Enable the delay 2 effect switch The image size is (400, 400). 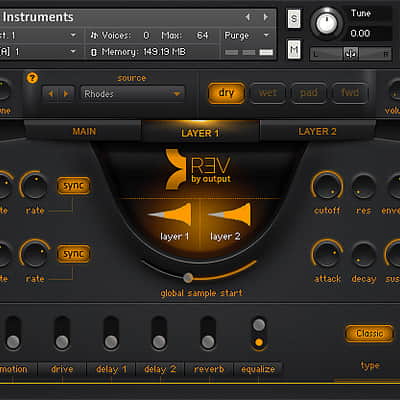[x=159, y=333]
